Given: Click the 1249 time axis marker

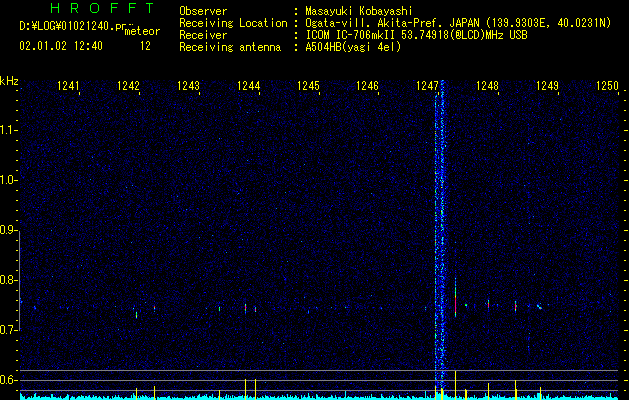Looking at the screenshot, I should pyautogui.click(x=547, y=86).
